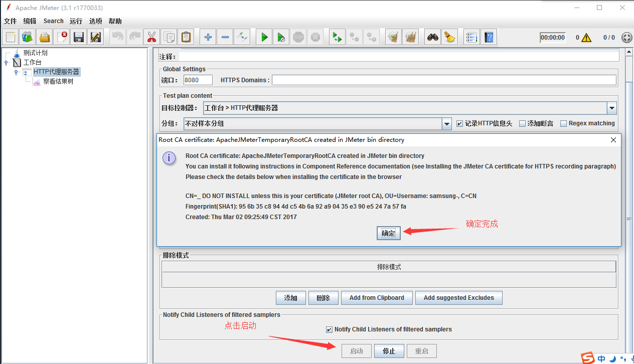The image size is (634, 364).
Task: Collapse the HTTP代理服务器 tree node toggle
Action: 17,72
